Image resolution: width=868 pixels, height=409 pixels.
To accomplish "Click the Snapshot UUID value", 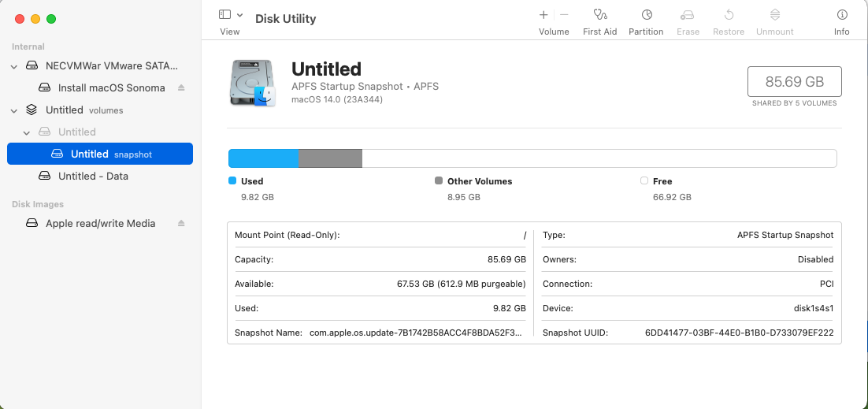I will click(x=740, y=333).
